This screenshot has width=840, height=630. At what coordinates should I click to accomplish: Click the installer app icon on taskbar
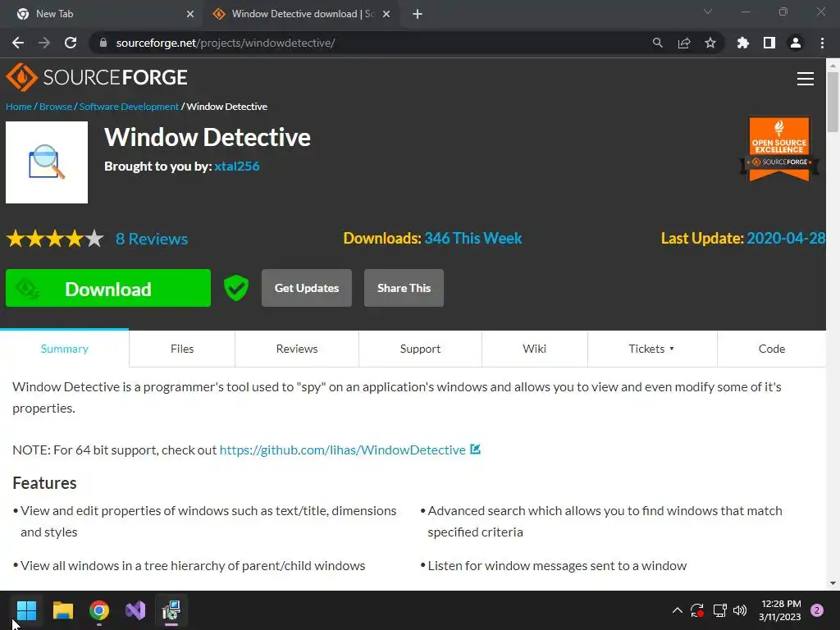coord(171,610)
